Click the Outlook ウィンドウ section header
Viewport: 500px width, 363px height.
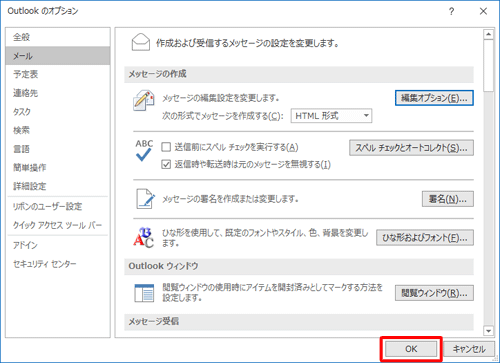(x=299, y=266)
